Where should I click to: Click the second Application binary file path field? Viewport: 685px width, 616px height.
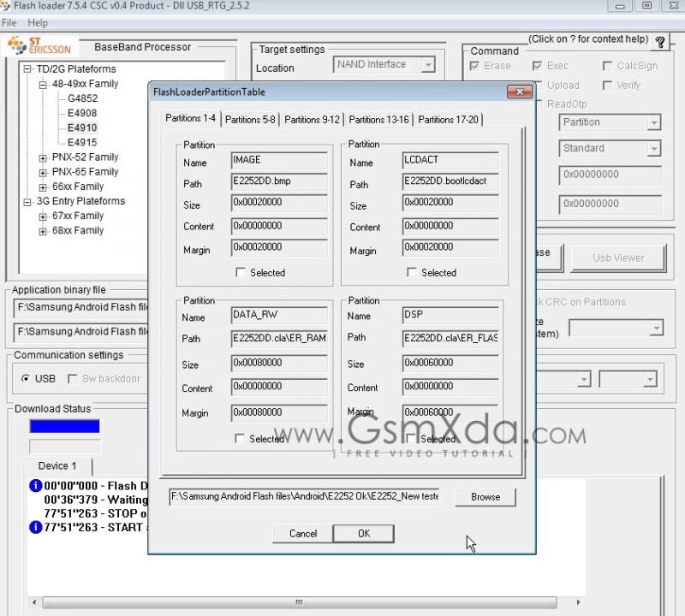(x=80, y=332)
